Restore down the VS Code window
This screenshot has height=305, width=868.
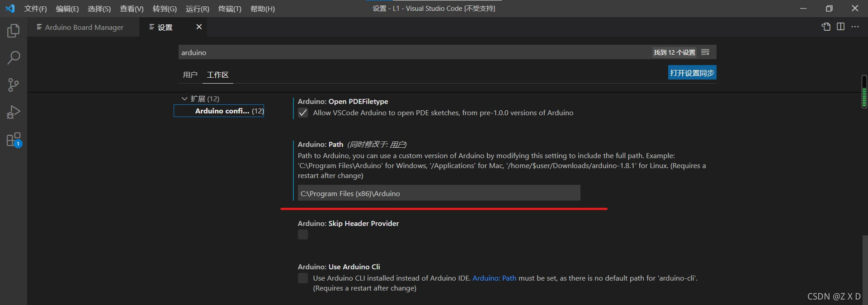point(829,9)
